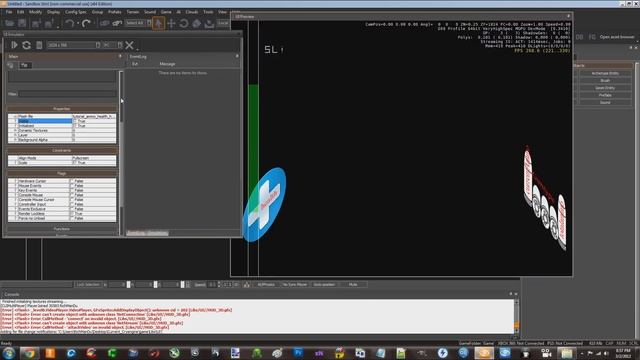Enable the Mouse Events flag
Screen dimensions: 640x360
pyautogui.click(x=72, y=186)
